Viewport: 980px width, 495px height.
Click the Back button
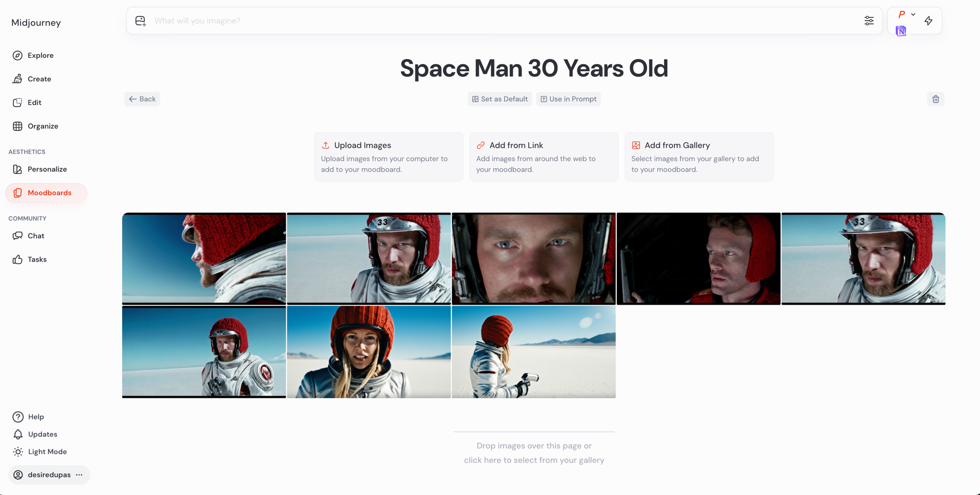[142, 99]
